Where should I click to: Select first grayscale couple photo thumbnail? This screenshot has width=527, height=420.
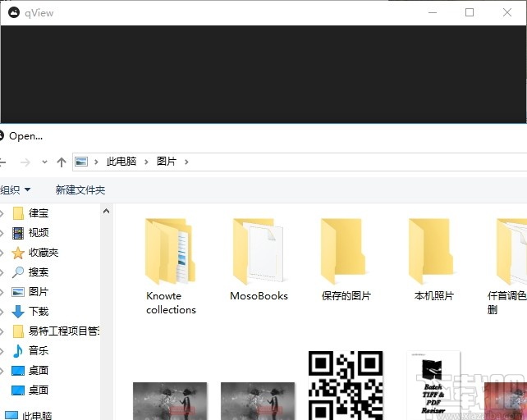pos(170,401)
